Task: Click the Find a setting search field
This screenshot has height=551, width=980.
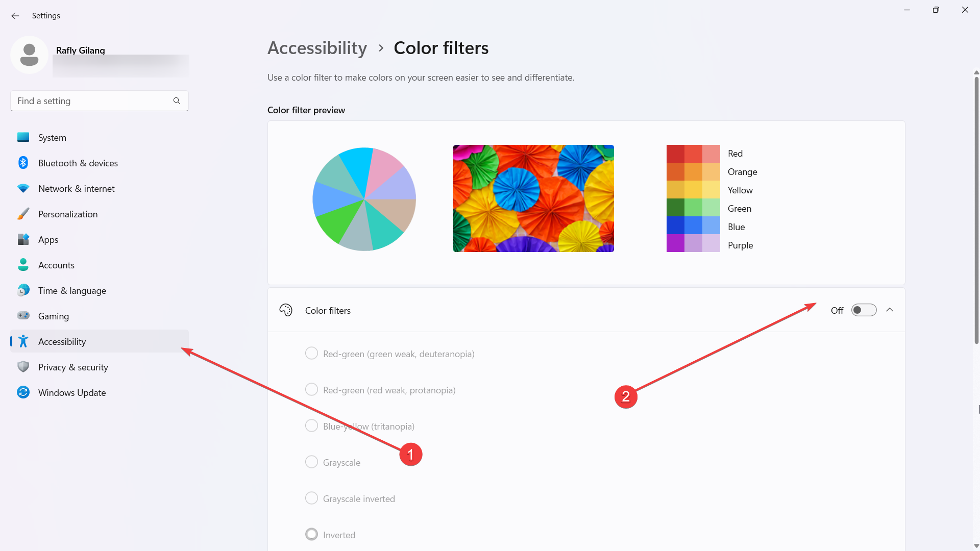Action: click(x=99, y=101)
